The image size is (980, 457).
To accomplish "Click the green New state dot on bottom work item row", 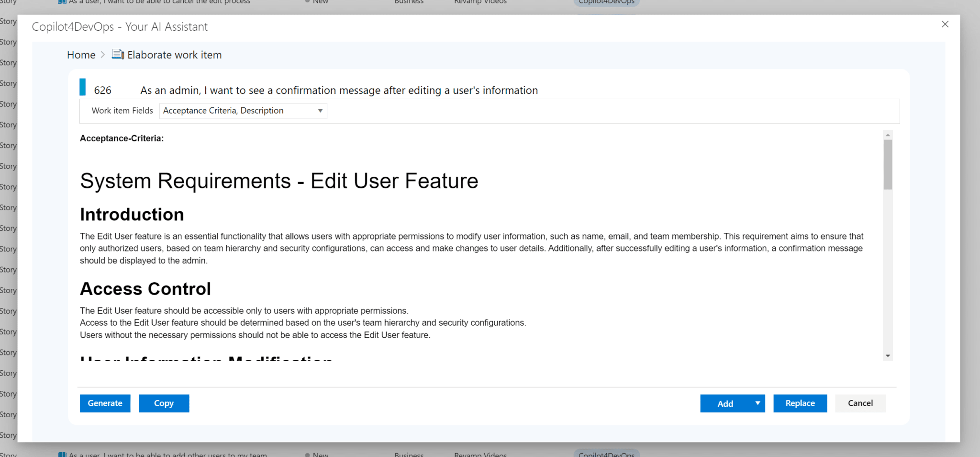I will pos(309,453).
